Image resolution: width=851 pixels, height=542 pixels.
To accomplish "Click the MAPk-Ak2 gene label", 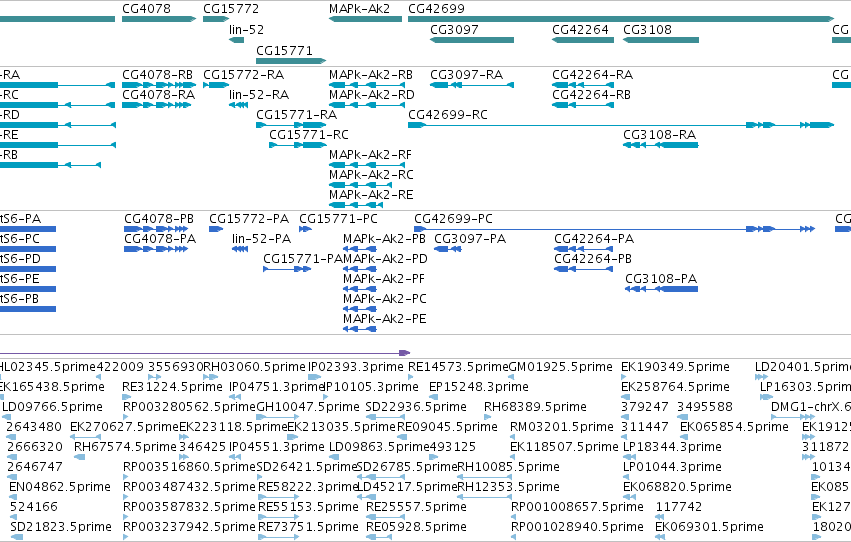I will (359, 9).
